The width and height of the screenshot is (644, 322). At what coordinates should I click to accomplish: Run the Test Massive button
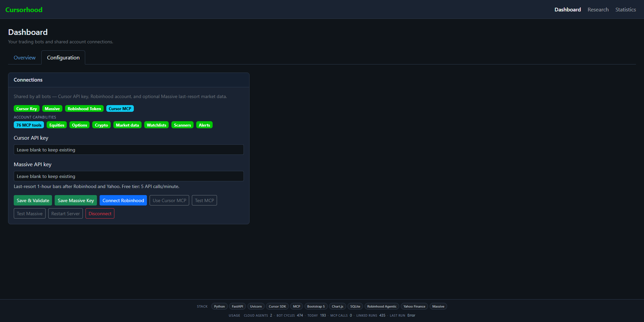click(30, 214)
